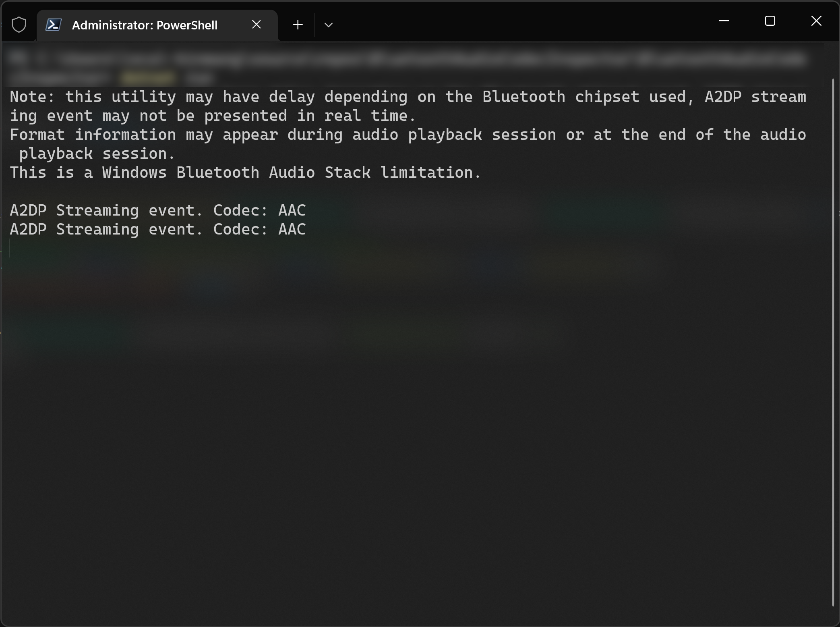This screenshot has width=840, height=627.
Task: Click the yellow highlighted blurred text
Action: (x=148, y=77)
